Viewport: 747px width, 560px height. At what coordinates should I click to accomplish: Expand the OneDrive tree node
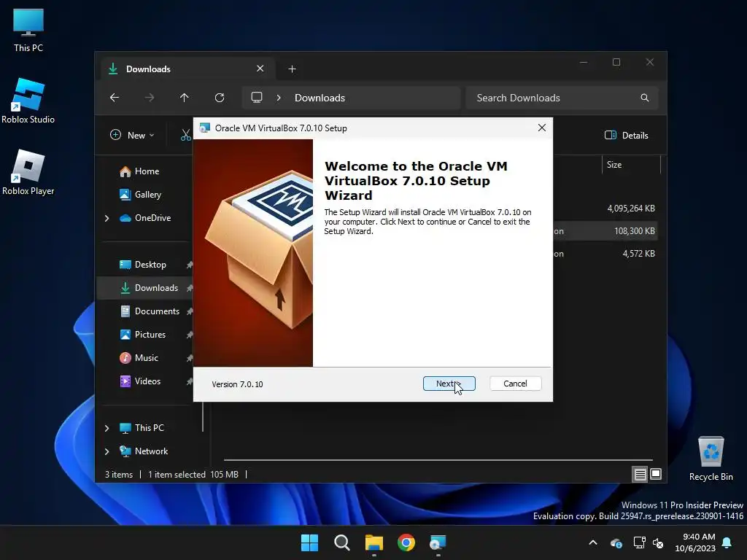pyautogui.click(x=107, y=218)
